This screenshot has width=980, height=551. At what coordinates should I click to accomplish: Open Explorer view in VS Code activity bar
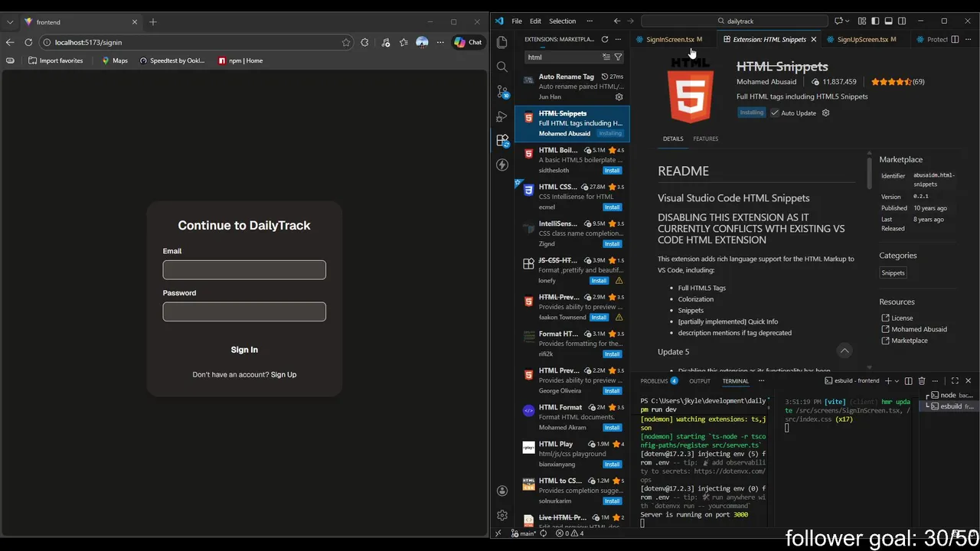(x=502, y=43)
